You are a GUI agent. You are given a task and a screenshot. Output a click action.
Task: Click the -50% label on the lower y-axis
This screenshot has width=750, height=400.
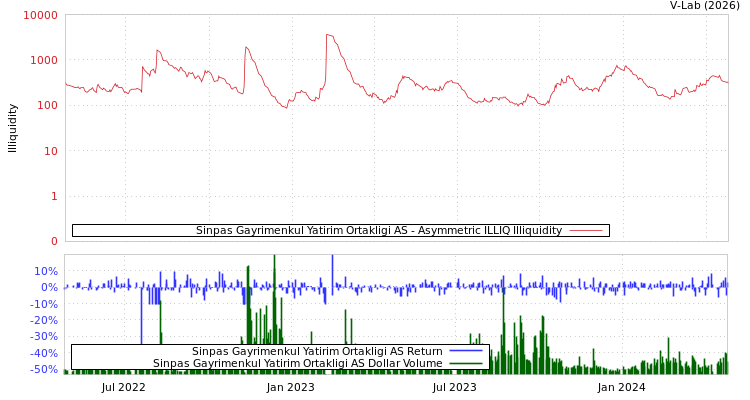44,370
